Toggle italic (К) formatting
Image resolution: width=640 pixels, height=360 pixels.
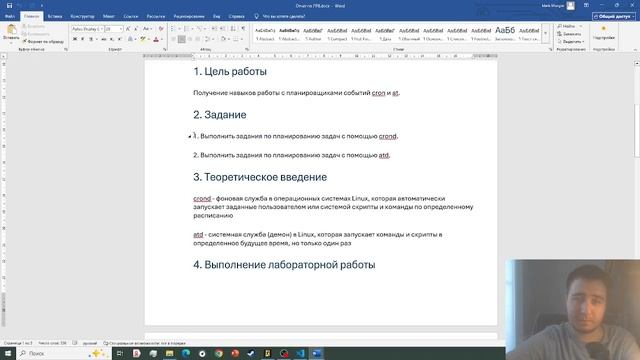pyautogui.click(x=82, y=39)
